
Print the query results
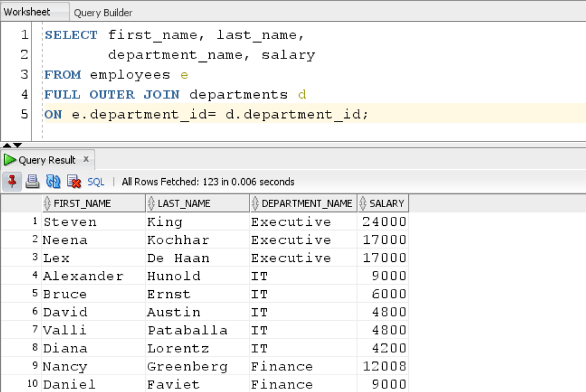[33, 182]
